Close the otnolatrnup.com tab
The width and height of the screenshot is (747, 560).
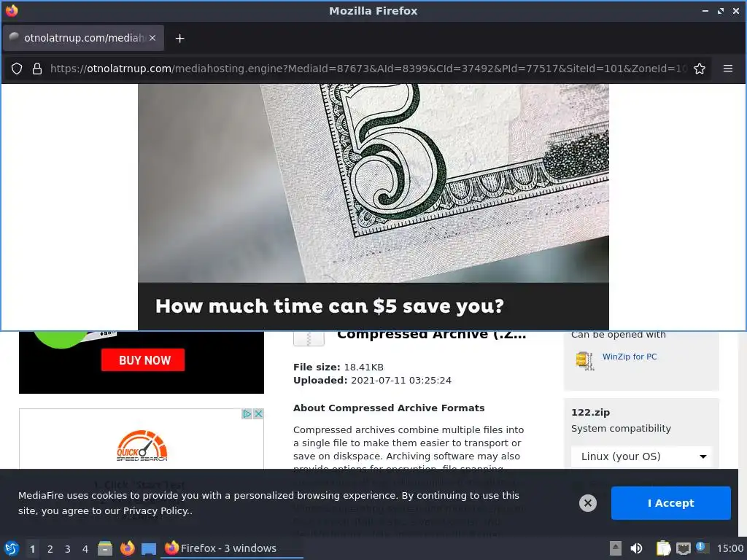152,38
